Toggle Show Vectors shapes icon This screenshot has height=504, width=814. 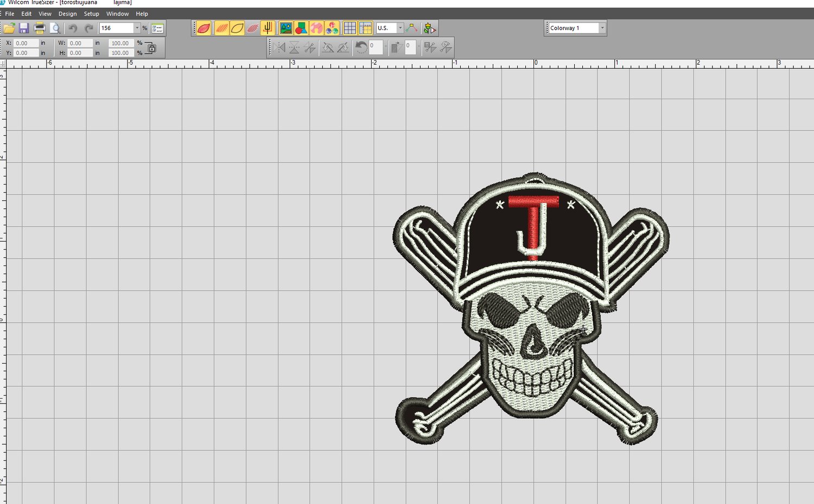coord(301,28)
